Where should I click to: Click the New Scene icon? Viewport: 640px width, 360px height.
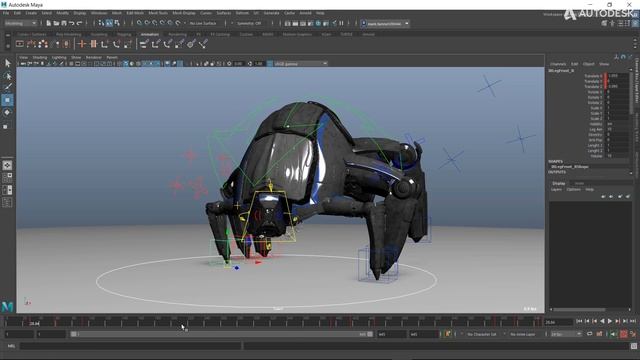[49, 23]
